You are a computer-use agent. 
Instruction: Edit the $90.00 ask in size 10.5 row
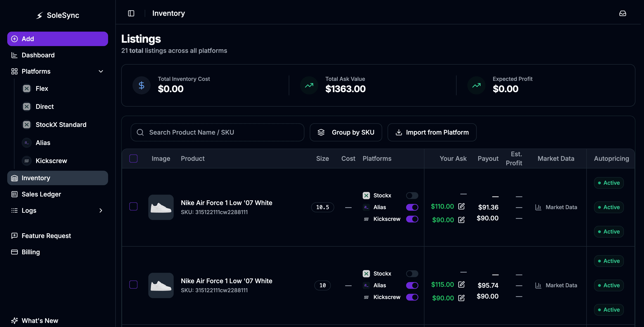pos(461,220)
